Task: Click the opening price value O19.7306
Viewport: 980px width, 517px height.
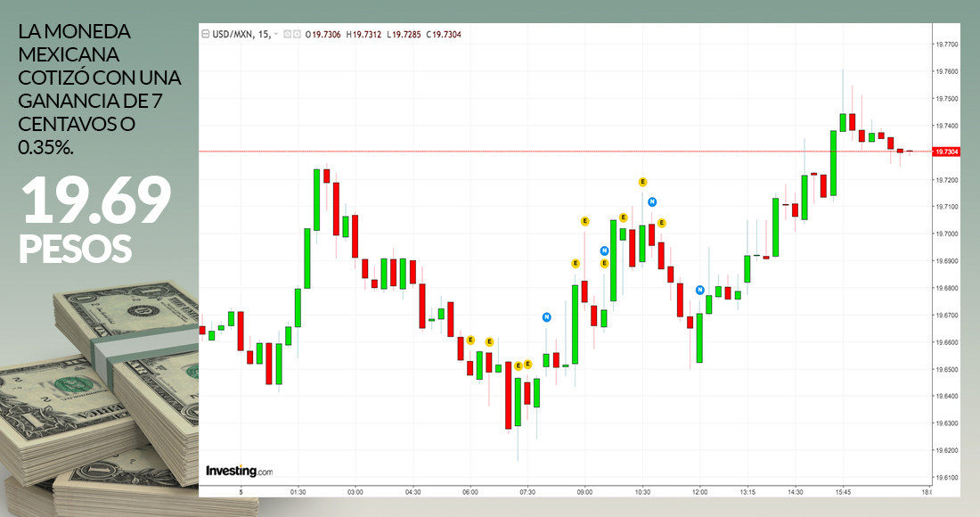Action: [325, 34]
